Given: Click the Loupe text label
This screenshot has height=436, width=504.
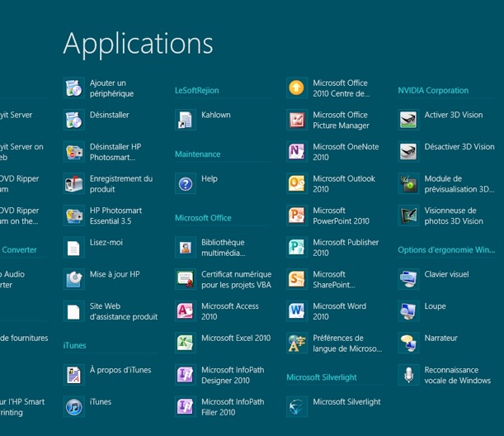Looking at the screenshot, I should (435, 306).
